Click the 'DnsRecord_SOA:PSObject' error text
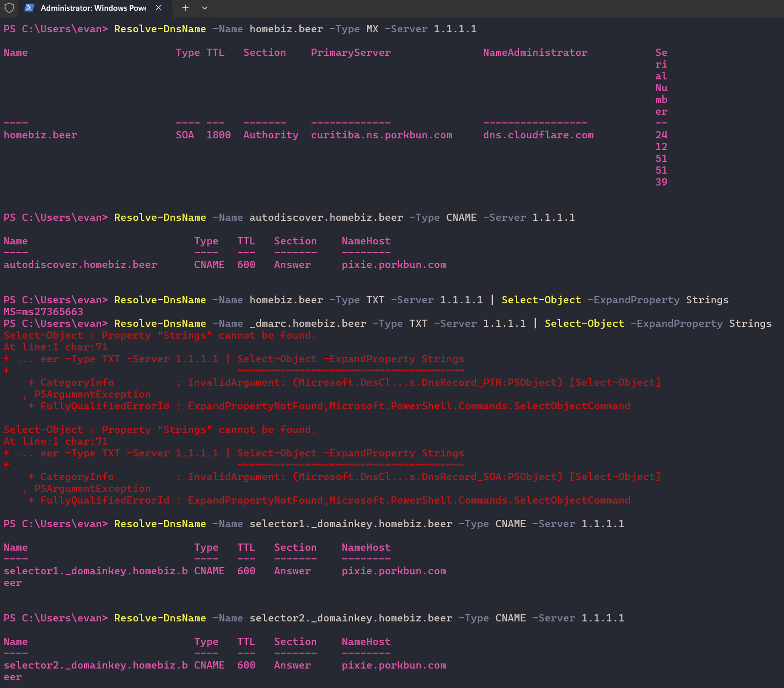The width and height of the screenshot is (784, 688). (489, 477)
